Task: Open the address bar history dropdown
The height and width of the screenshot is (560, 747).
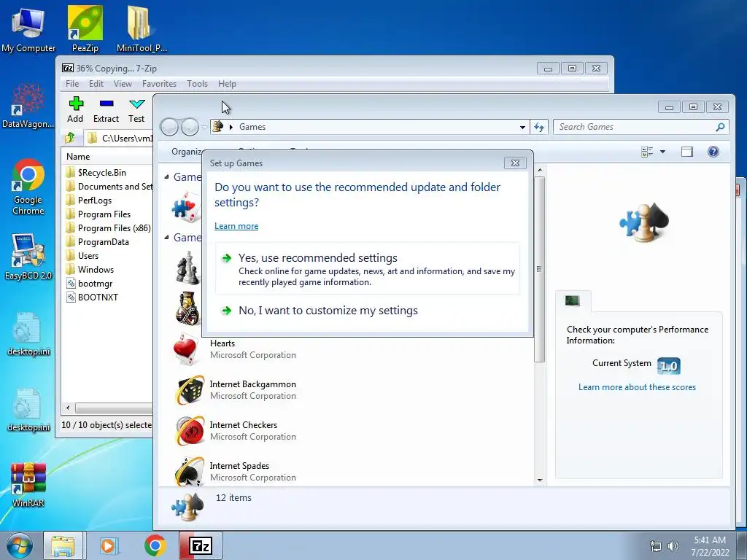Action: 522,127
